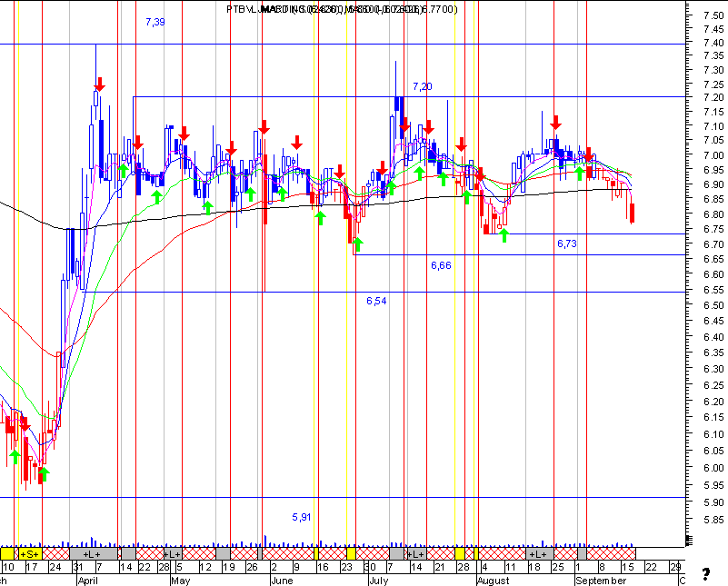Click the last red candle in mid-September

[632, 213]
